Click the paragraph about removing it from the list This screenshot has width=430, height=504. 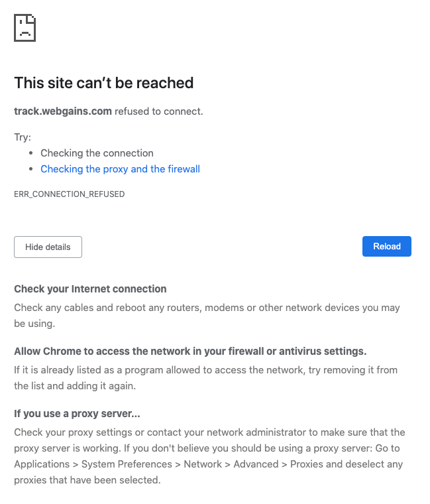(x=205, y=378)
